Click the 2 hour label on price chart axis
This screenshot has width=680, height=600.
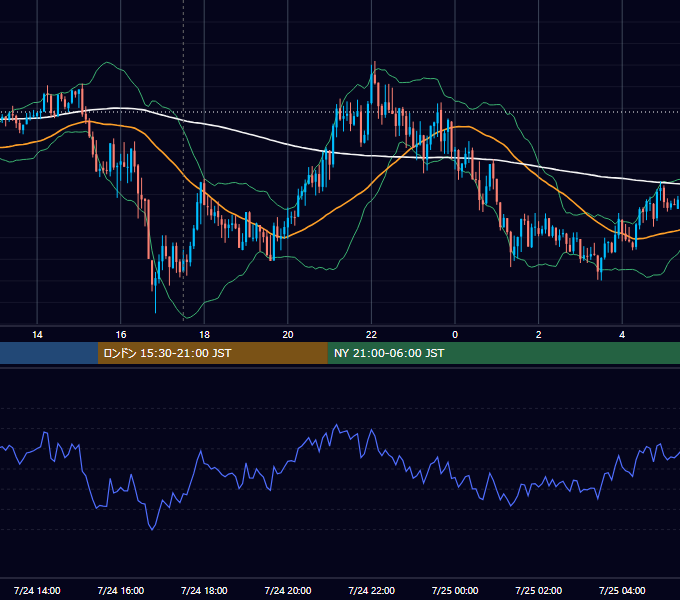click(539, 335)
